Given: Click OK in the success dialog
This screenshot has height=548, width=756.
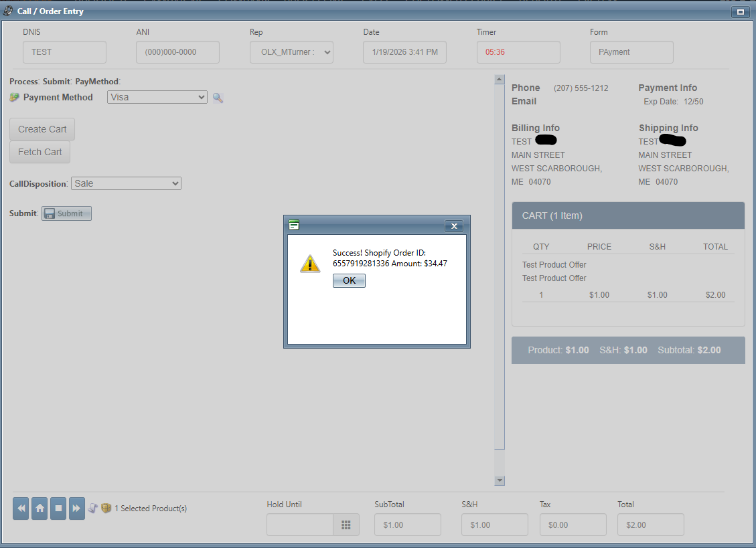Looking at the screenshot, I should tap(349, 281).
